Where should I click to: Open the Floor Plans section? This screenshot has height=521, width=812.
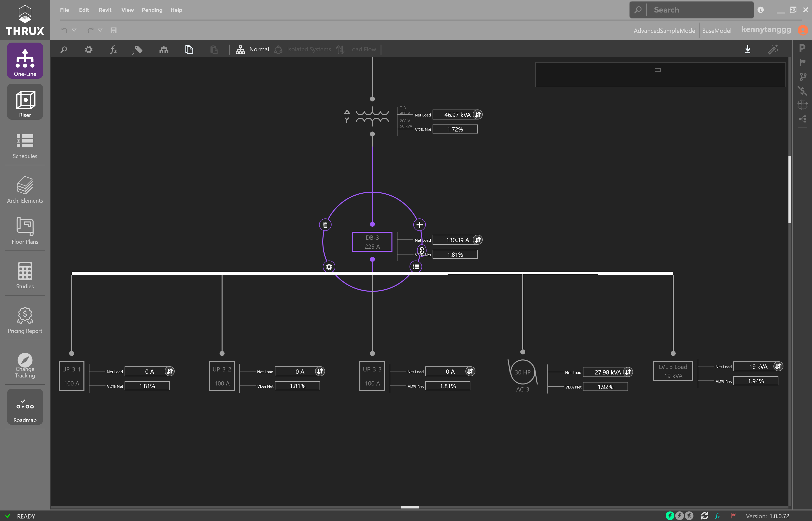(x=25, y=231)
